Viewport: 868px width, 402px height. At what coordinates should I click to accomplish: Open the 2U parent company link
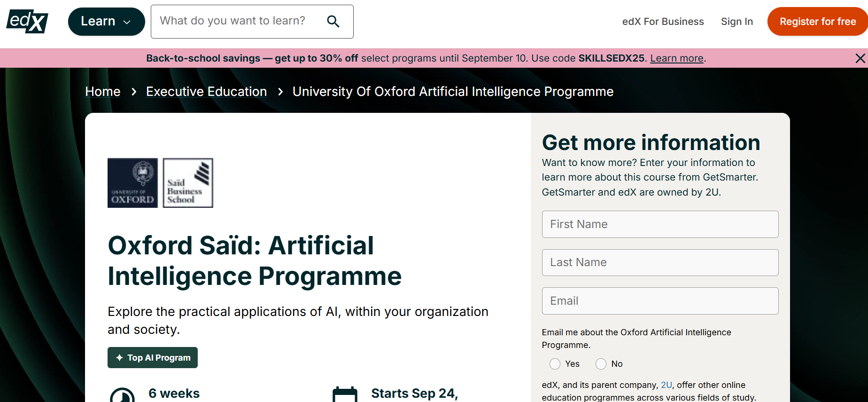pyautogui.click(x=666, y=385)
